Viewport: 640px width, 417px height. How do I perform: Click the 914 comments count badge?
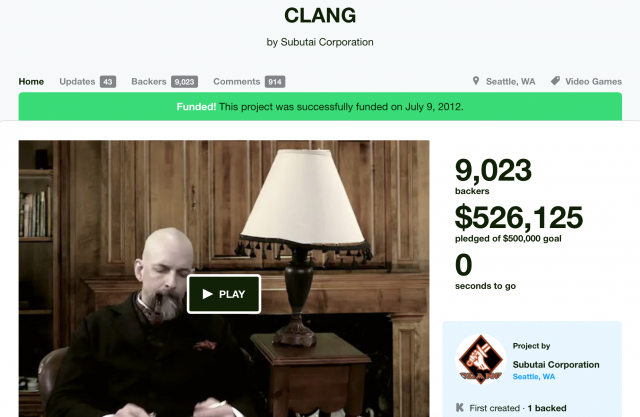pos(275,82)
